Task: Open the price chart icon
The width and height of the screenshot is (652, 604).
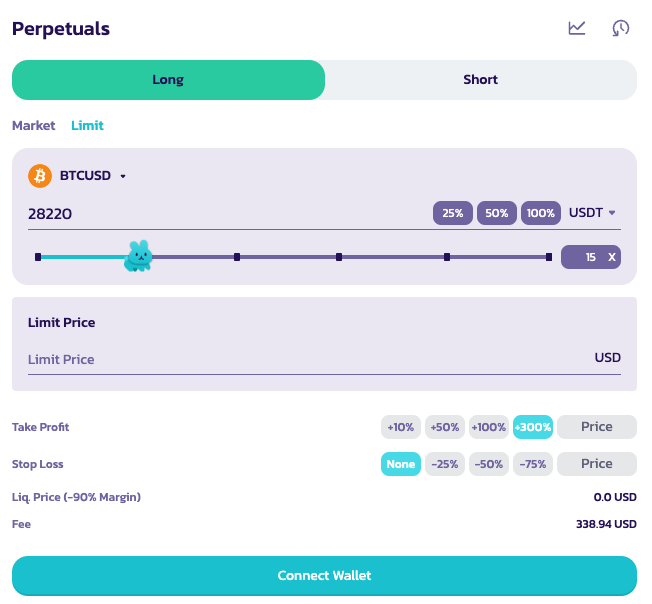Action: pyautogui.click(x=577, y=28)
